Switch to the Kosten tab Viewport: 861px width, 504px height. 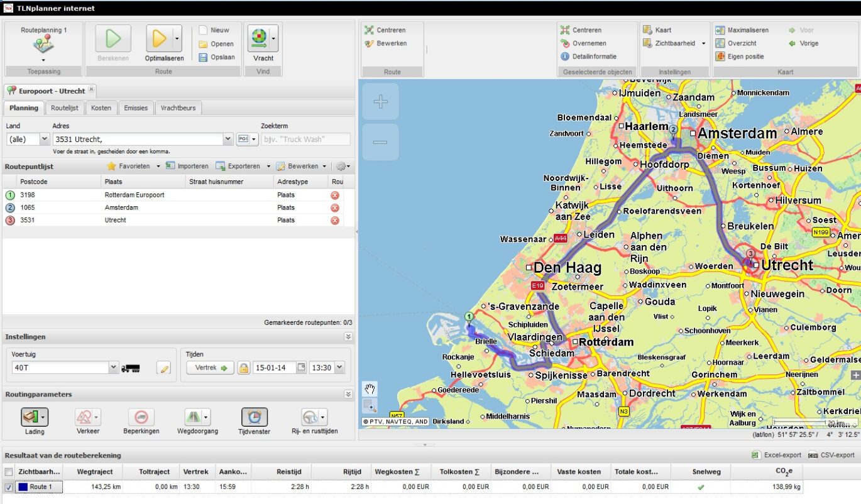[101, 108]
